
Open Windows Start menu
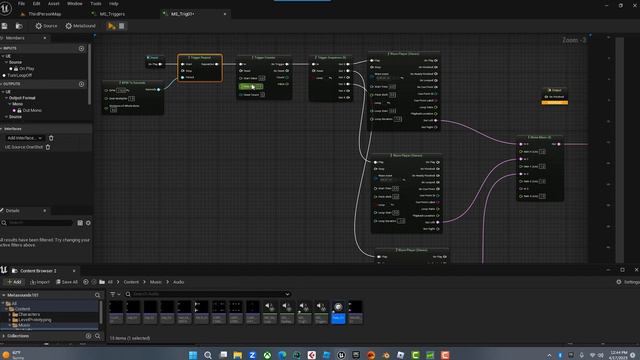tap(193, 355)
